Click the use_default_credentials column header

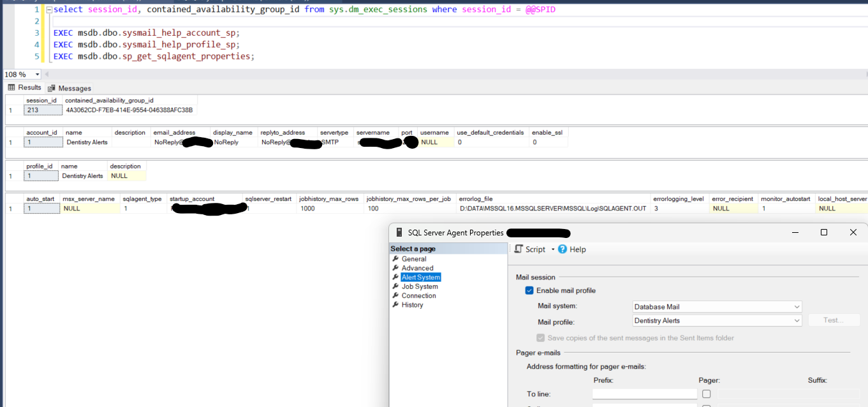click(491, 133)
